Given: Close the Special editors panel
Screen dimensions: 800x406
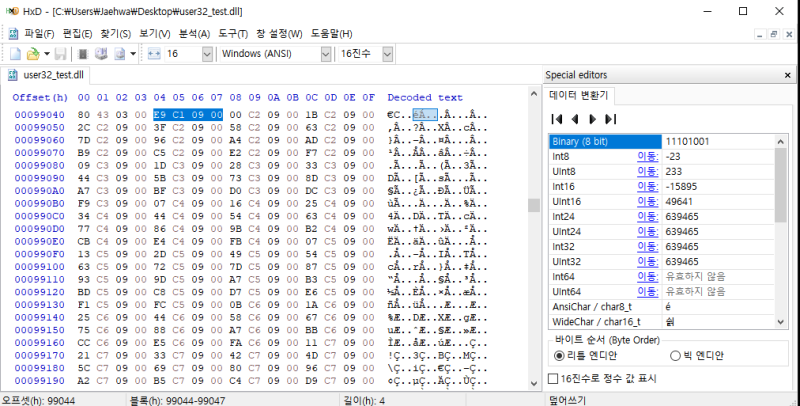Looking at the screenshot, I should tap(788, 75).
